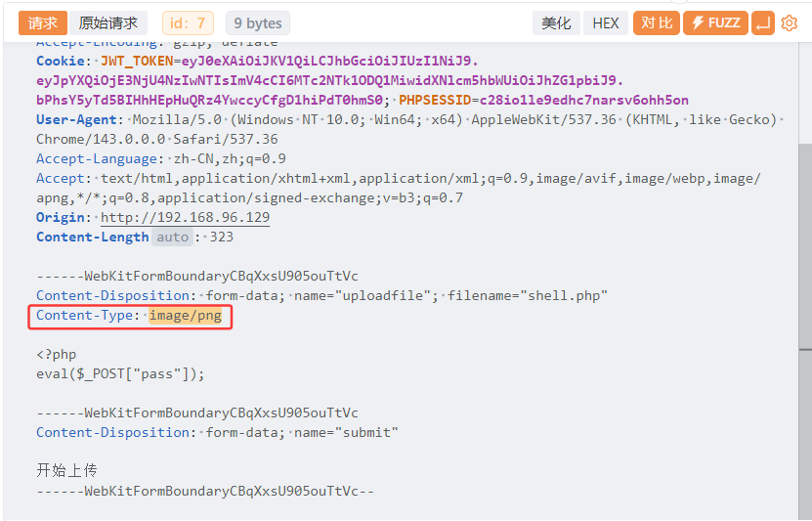The width and height of the screenshot is (812, 521).
Task: Click the Content-Length header name
Action: pyautogui.click(x=93, y=237)
